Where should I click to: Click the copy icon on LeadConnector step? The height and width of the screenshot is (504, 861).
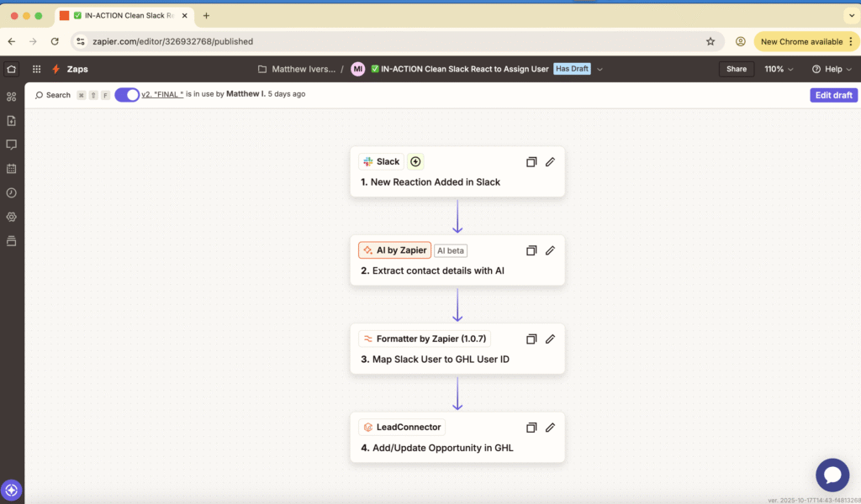tap(531, 428)
